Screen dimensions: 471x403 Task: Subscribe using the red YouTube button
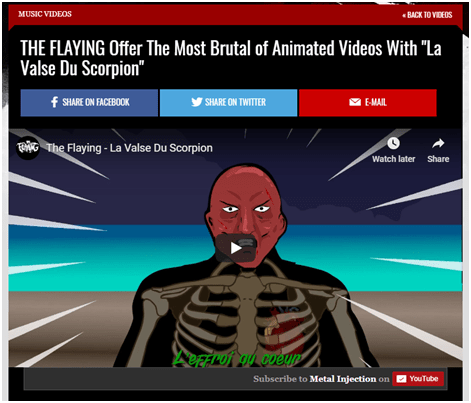pyautogui.click(x=418, y=379)
